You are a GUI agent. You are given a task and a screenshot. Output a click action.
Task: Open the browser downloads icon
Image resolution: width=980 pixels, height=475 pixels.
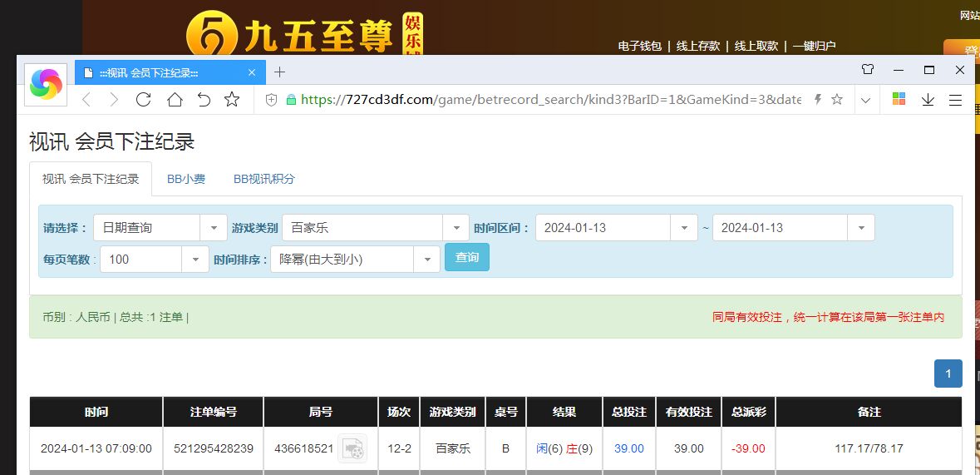click(x=928, y=100)
